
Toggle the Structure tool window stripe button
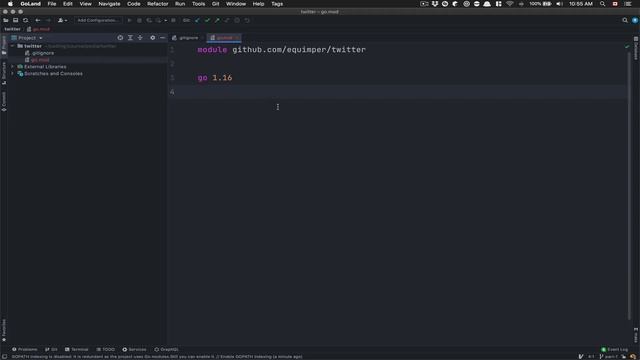coord(4,73)
